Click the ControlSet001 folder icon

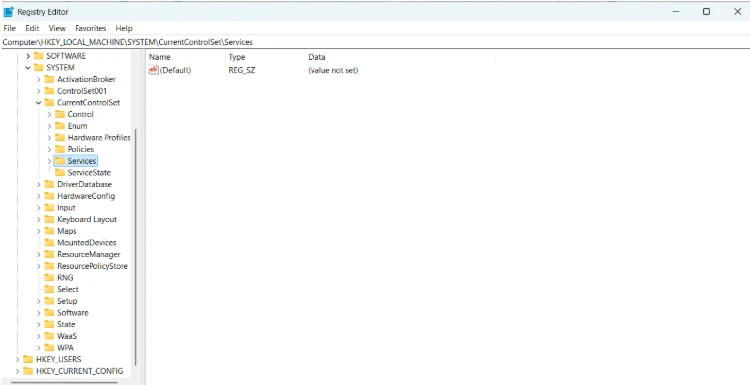pos(49,91)
